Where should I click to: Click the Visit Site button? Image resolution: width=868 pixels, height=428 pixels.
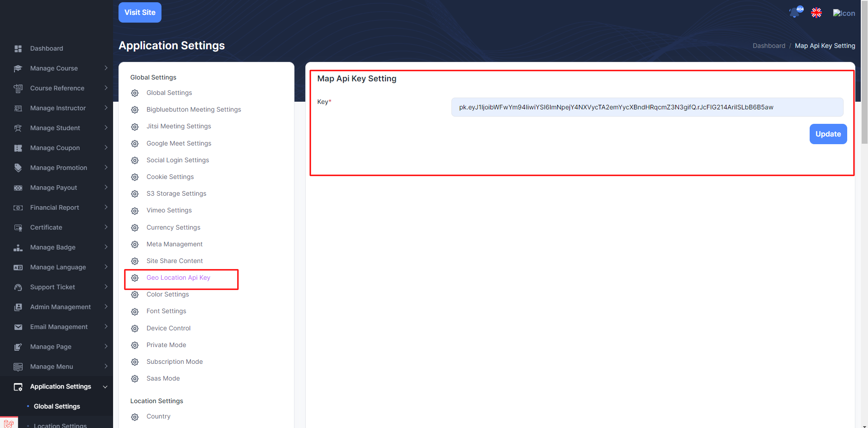[140, 12]
